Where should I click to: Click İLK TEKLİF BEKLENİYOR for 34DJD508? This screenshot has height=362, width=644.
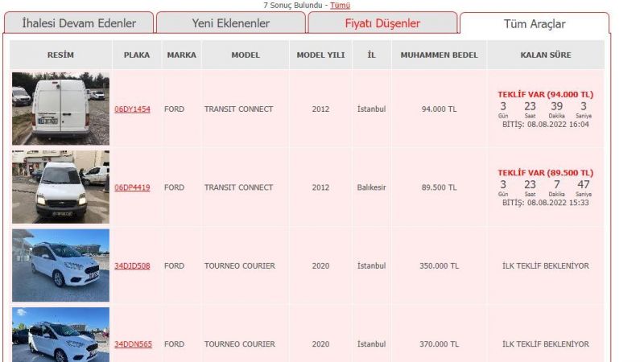546,266
